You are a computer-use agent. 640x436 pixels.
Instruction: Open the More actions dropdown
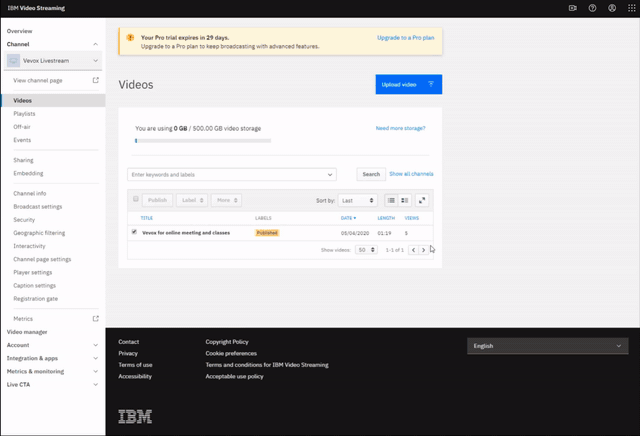point(227,200)
